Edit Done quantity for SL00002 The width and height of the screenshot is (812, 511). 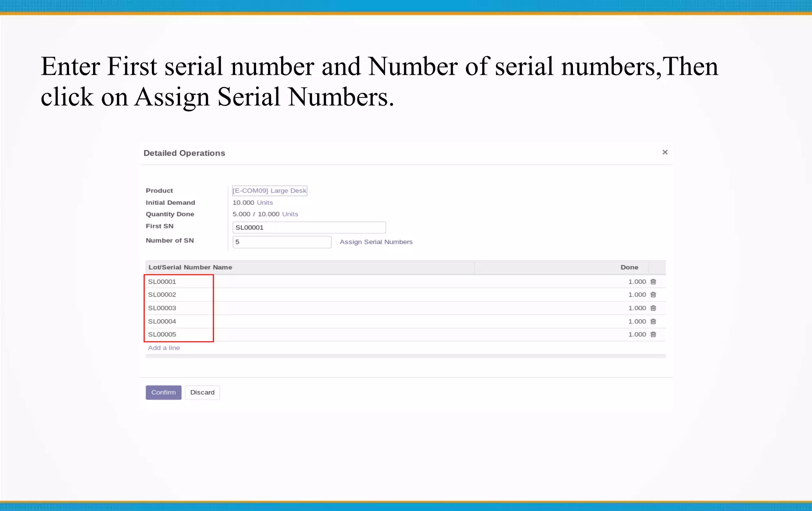click(x=637, y=295)
